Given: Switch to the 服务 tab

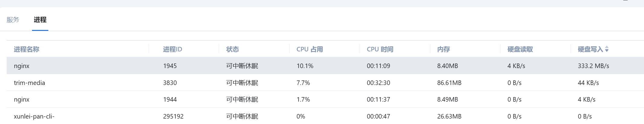Looking at the screenshot, I should (13, 20).
